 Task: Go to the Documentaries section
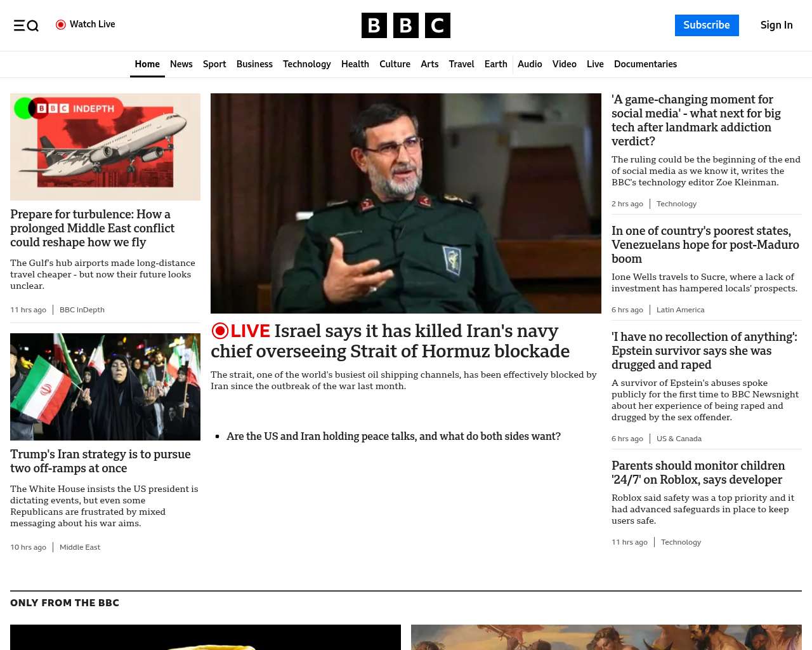pos(645,64)
